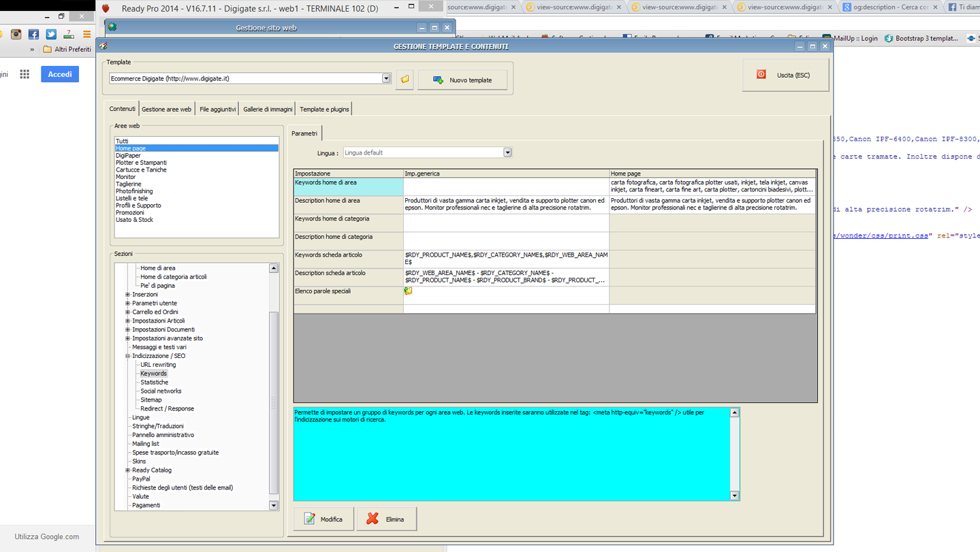Viewport: 980px width, 552px height.
Task: Expand the Inserzioni tree node
Action: [127, 295]
